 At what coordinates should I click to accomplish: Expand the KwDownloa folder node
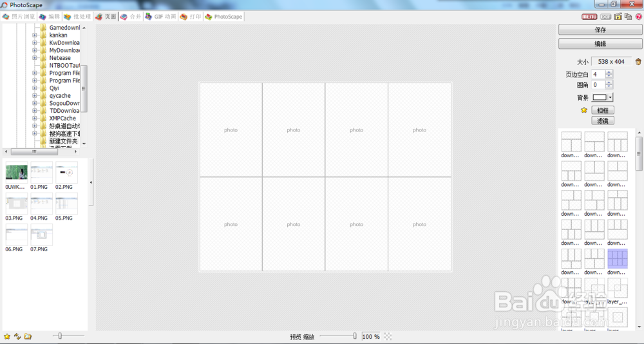tap(35, 43)
